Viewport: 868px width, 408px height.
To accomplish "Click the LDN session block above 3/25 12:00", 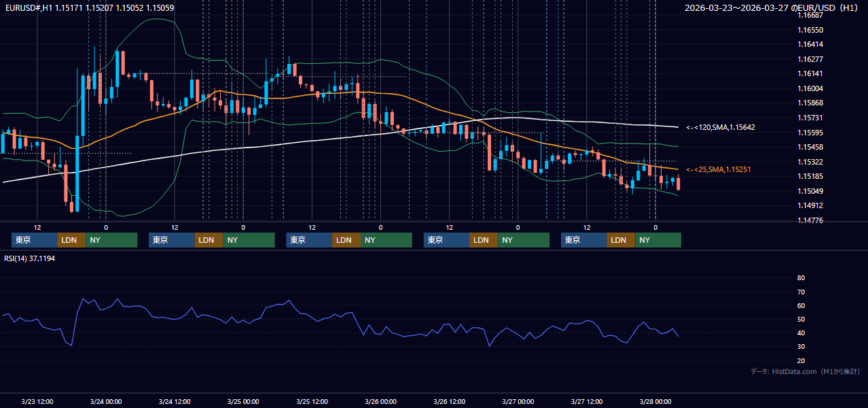I will [x=346, y=240].
